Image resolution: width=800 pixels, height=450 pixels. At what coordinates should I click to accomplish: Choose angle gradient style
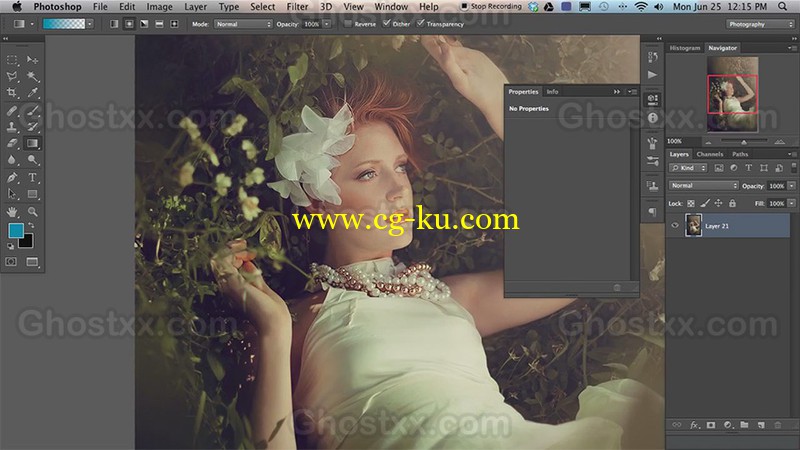click(144, 24)
